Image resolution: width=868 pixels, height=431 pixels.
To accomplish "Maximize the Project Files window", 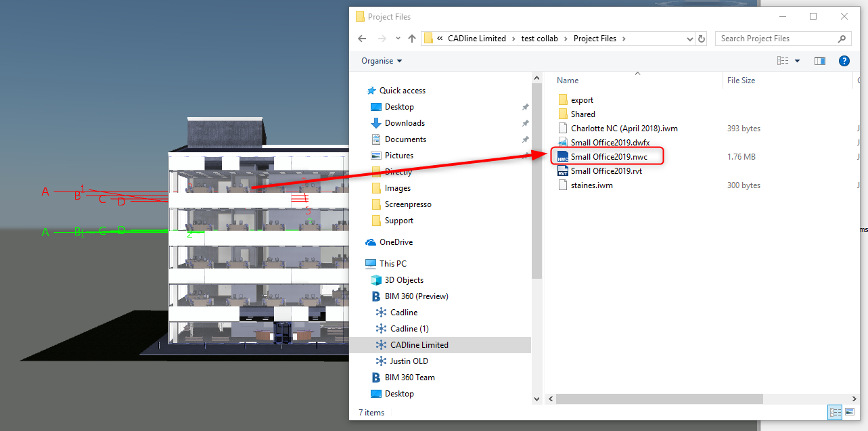I will click(813, 16).
